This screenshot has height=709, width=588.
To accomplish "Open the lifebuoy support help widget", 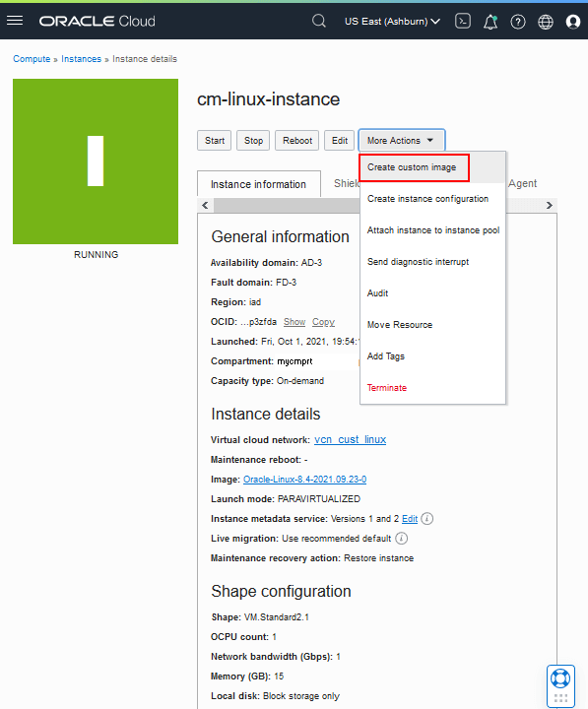I will pos(560,678).
